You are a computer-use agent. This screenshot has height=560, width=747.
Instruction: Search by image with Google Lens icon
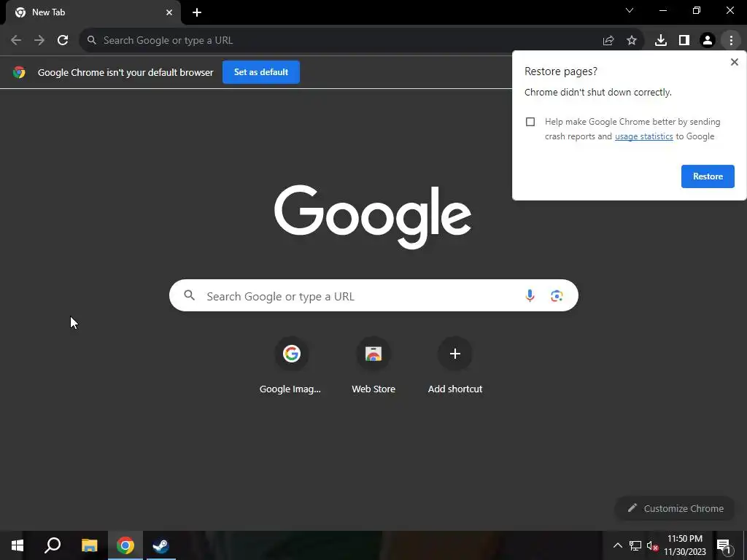(557, 296)
